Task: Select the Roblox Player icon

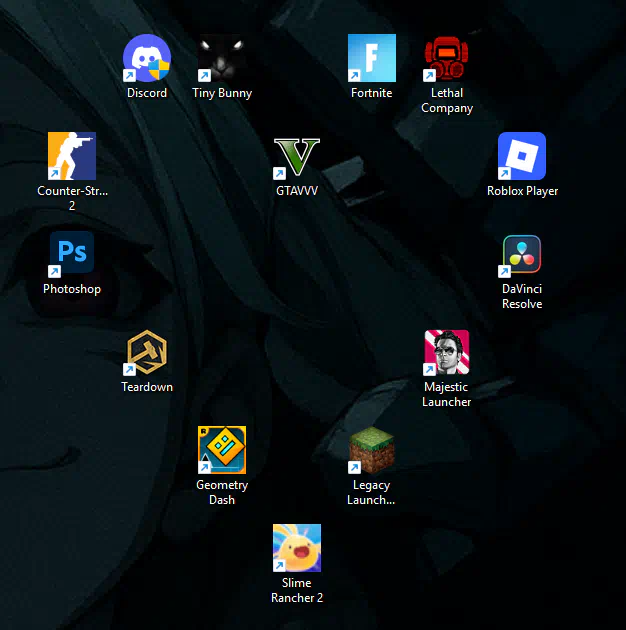Action: 522,156
